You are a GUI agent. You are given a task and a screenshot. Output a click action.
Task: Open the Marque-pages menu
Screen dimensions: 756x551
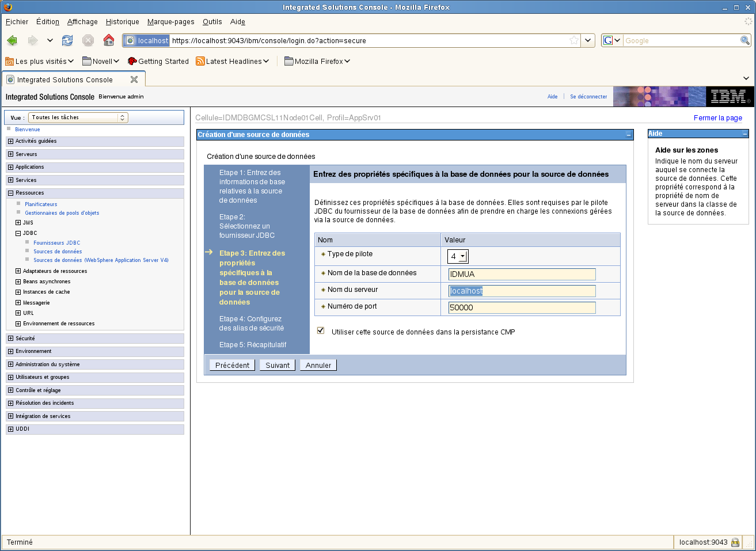pos(170,22)
